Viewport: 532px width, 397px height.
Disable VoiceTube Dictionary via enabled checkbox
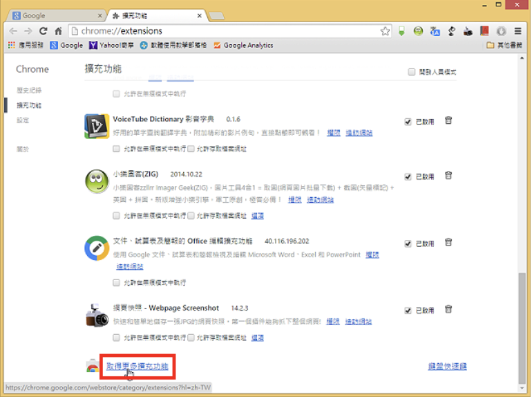tap(408, 122)
